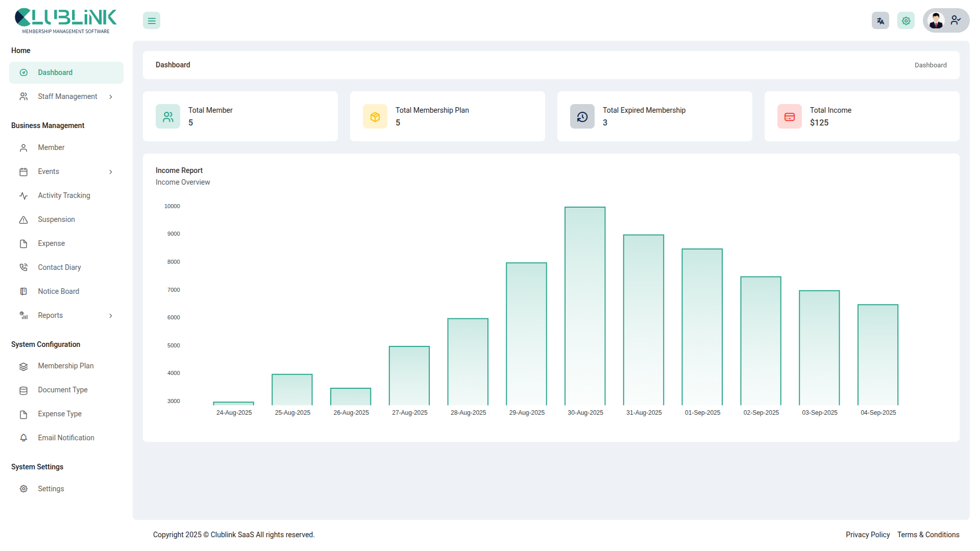Click the Terms & Conditions link
The width and height of the screenshot is (980, 551).
[928, 535]
